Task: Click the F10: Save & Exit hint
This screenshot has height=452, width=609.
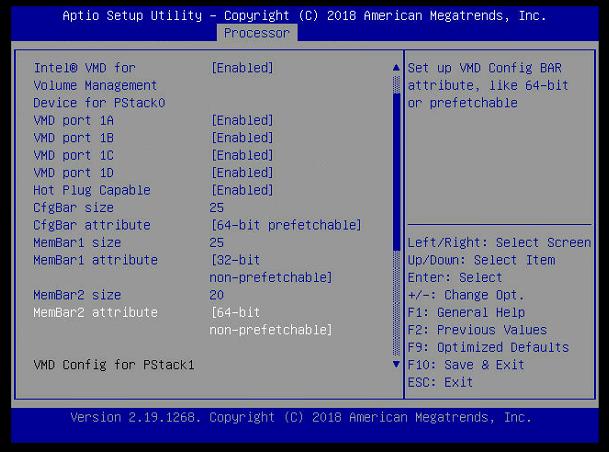Action: tap(466, 365)
